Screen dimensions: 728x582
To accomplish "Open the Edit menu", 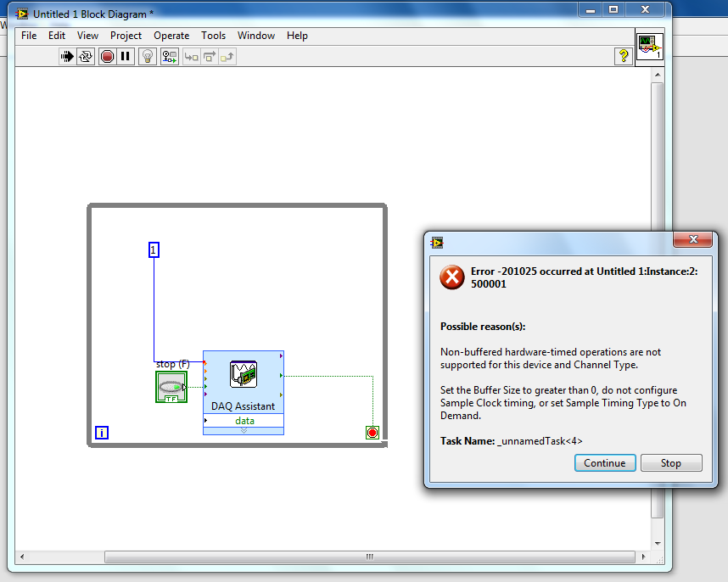I will pyautogui.click(x=57, y=36).
